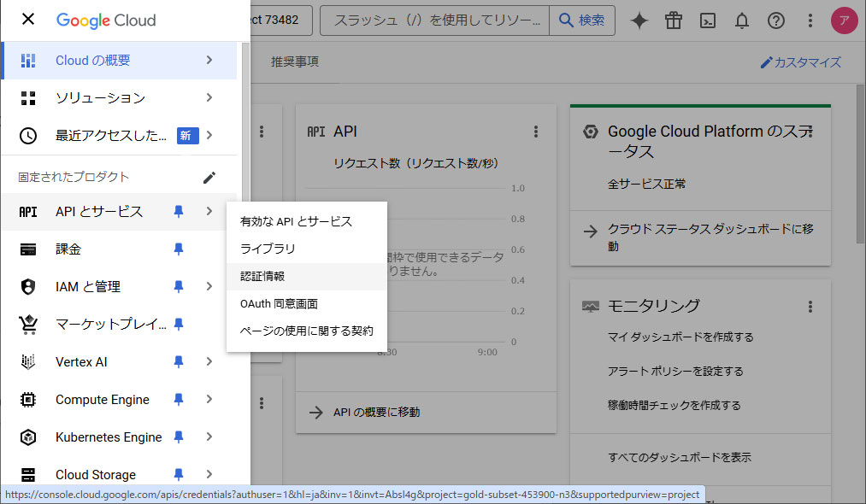This screenshot has width=866, height=504.
Task: Click the カスタマイズ customize button
Action: [x=801, y=62]
